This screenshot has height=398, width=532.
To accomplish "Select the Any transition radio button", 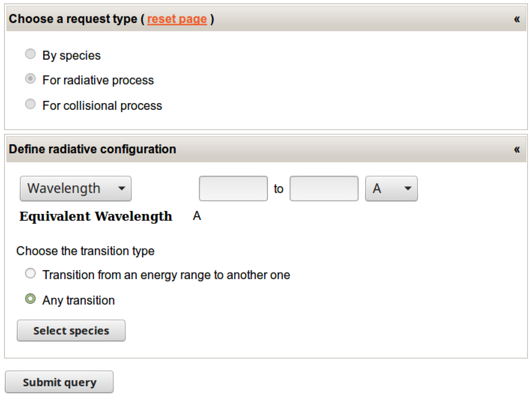I will 30,299.
